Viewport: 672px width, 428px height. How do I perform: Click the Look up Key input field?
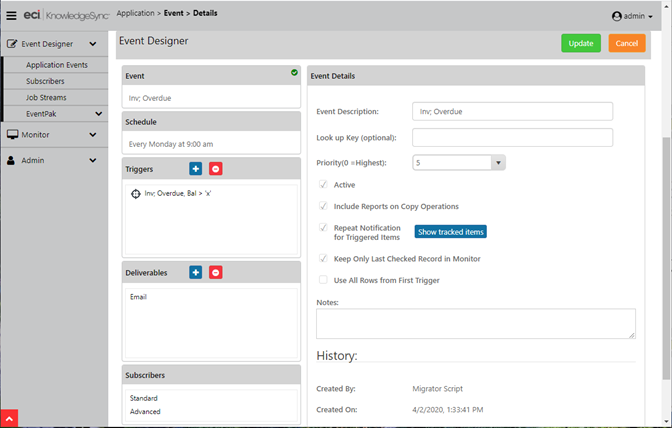click(513, 138)
